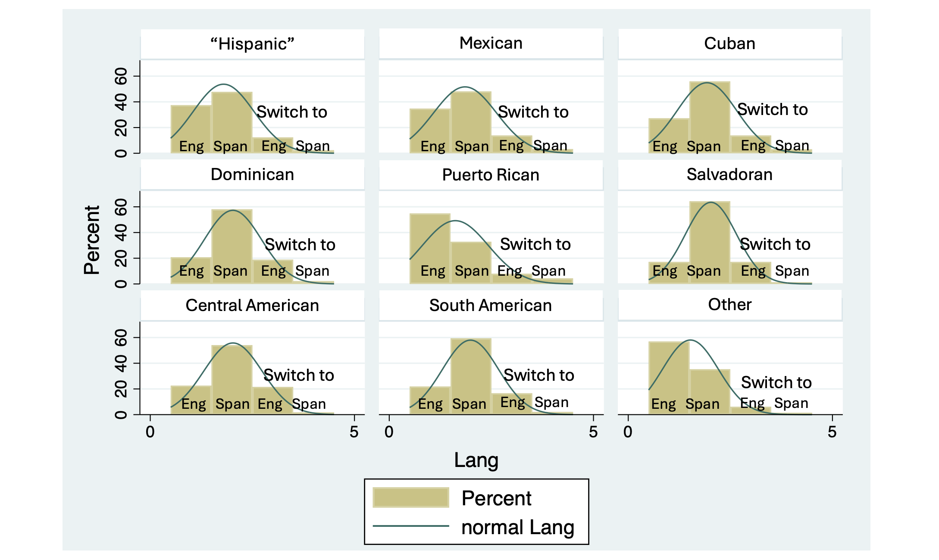Select the Mexican panel title
This screenshot has height=560, width=939.
491,43
